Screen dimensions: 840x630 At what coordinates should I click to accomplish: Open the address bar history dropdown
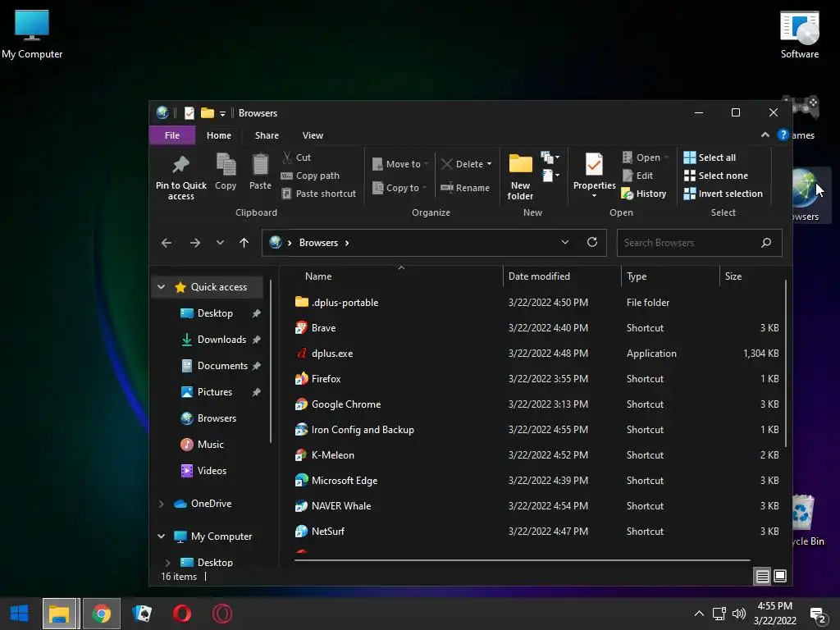(564, 242)
